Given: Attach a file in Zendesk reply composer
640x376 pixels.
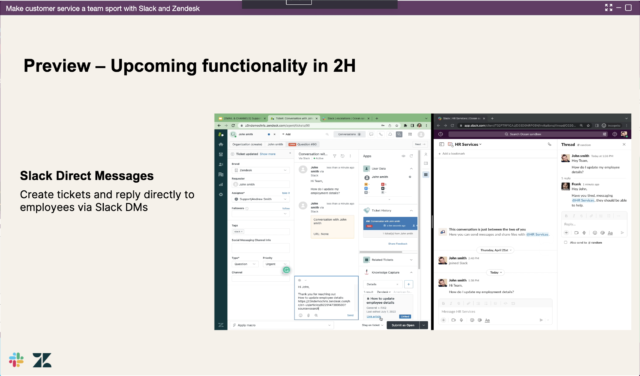Looking at the screenshot, I should [309, 315].
